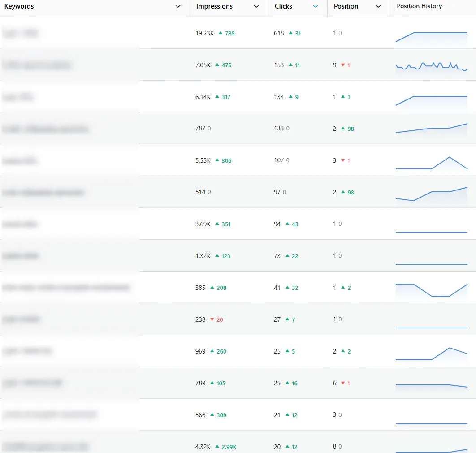
Task: Click the green up arrow beside 43 clicks
Action: (287, 224)
